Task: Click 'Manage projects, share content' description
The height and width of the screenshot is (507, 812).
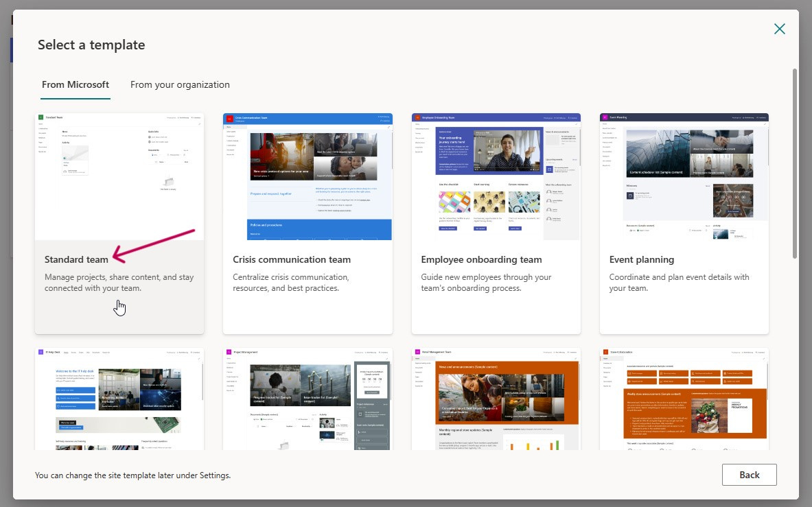Action: point(119,283)
